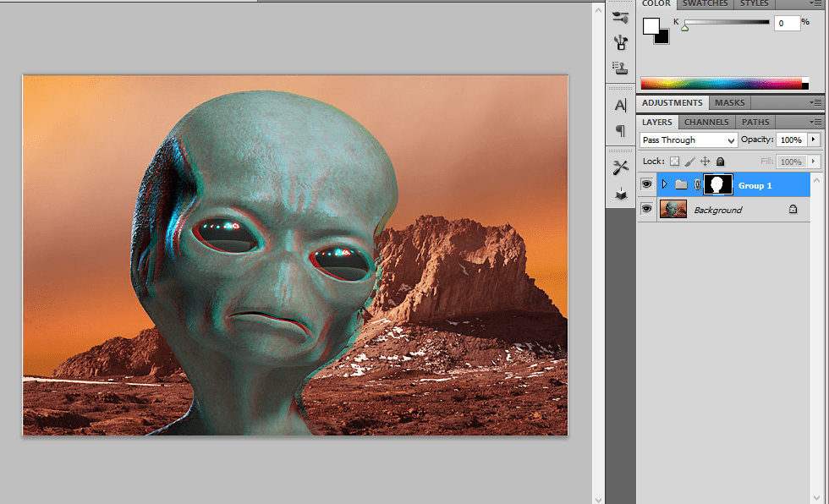Open the Tool Presets panel icon
Image resolution: width=829 pixels, height=504 pixels.
(621, 168)
